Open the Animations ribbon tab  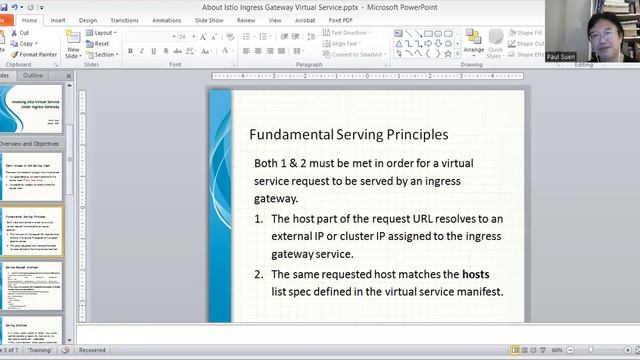[x=167, y=20]
